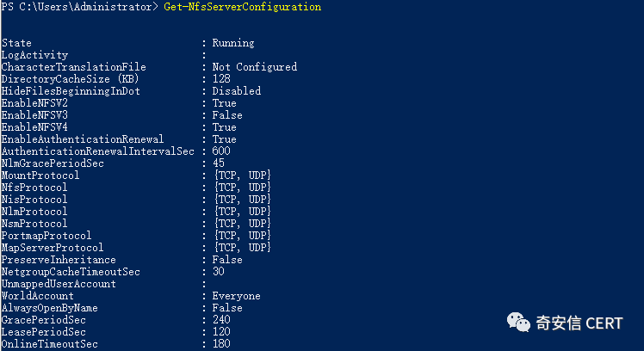
Task: Click the HideFilesBeginningInDot Disabled value
Action: tap(236, 91)
